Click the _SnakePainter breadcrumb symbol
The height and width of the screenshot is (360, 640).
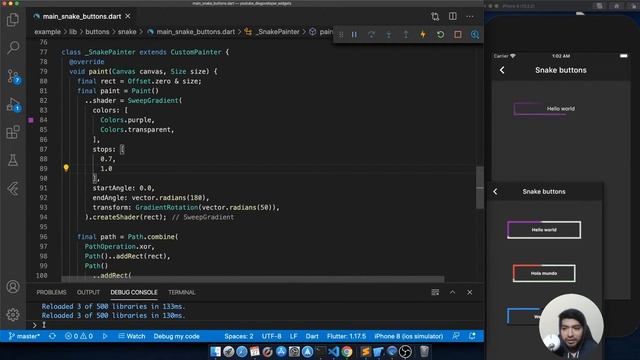tap(277, 32)
